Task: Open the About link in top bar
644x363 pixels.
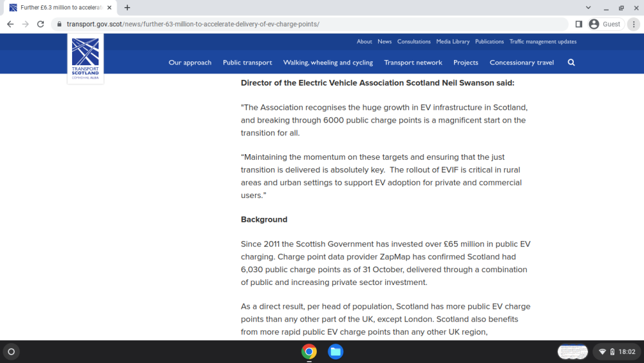Action: 365,41
